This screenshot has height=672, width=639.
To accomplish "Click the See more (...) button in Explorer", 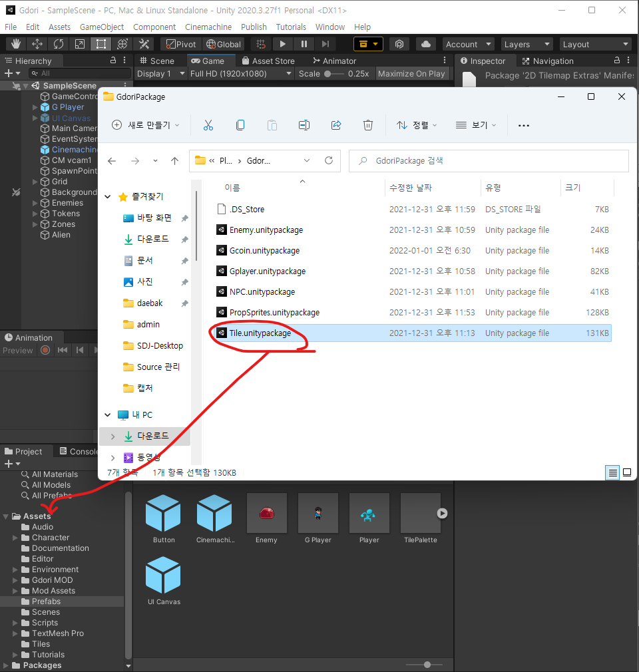I will pos(524,125).
